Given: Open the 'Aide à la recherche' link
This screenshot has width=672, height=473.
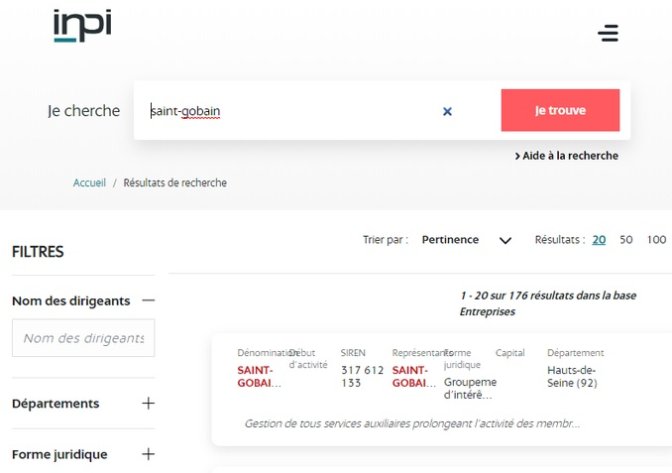Looking at the screenshot, I should click(567, 156).
